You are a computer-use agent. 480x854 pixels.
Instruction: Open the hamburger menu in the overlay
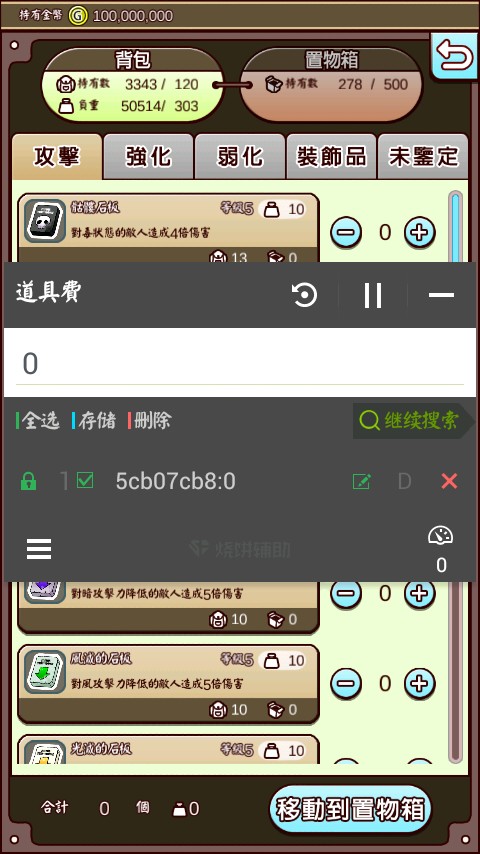click(x=39, y=549)
